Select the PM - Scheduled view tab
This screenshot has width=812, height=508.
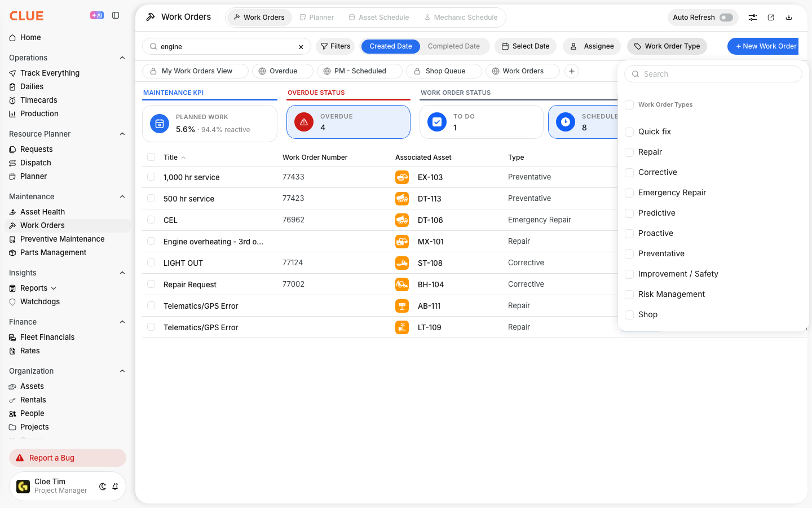[360, 71]
